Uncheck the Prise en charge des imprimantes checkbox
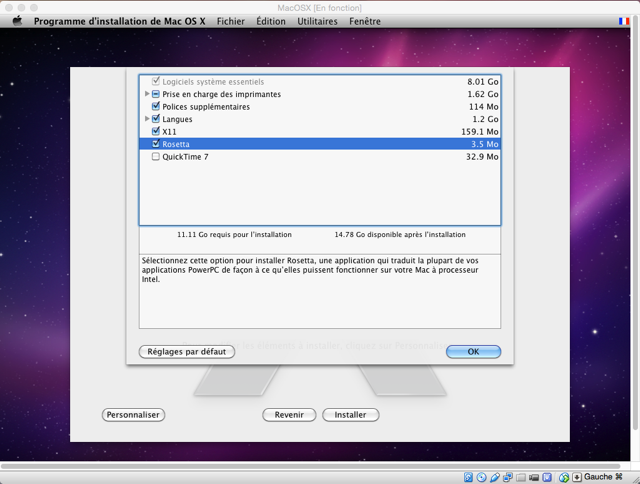This screenshot has width=640, height=484. [156, 94]
